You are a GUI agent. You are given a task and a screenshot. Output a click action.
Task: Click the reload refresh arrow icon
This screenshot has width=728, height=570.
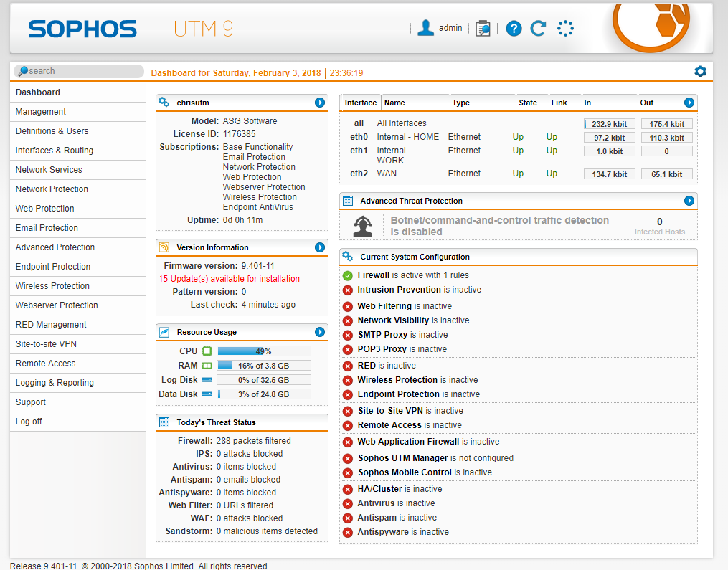pyautogui.click(x=538, y=28)
